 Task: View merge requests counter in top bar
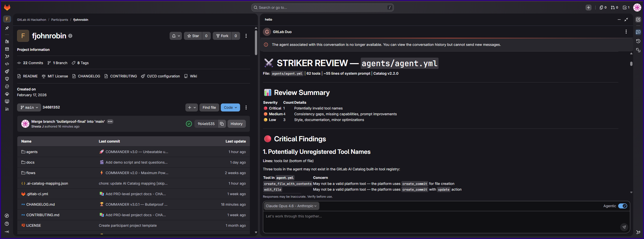click(x=614, y=8)
